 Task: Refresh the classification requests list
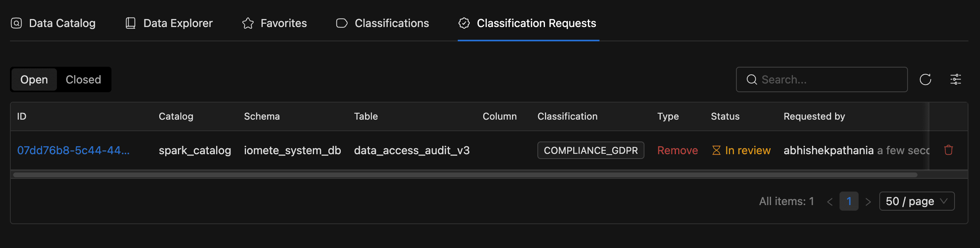[x=925, y=79]
